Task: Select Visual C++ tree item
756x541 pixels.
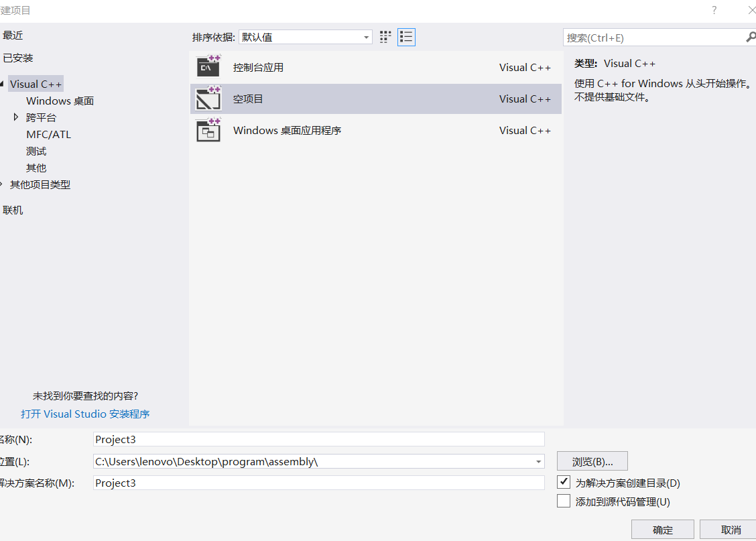Action: [36, 84]
